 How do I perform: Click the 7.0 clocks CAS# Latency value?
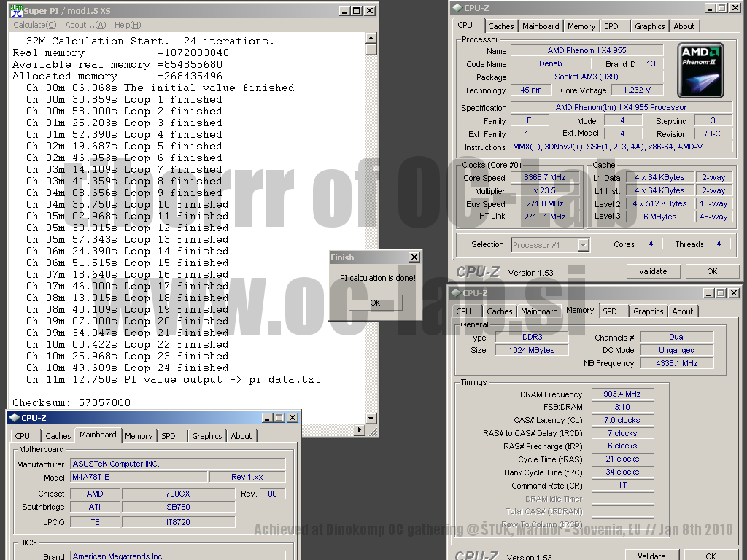(x=622, y=420)
